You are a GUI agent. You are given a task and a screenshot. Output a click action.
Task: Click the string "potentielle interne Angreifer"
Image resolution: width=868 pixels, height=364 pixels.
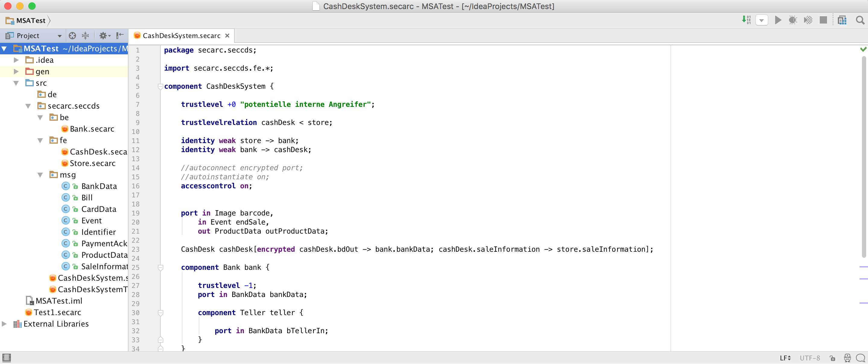tap(305, 104)
